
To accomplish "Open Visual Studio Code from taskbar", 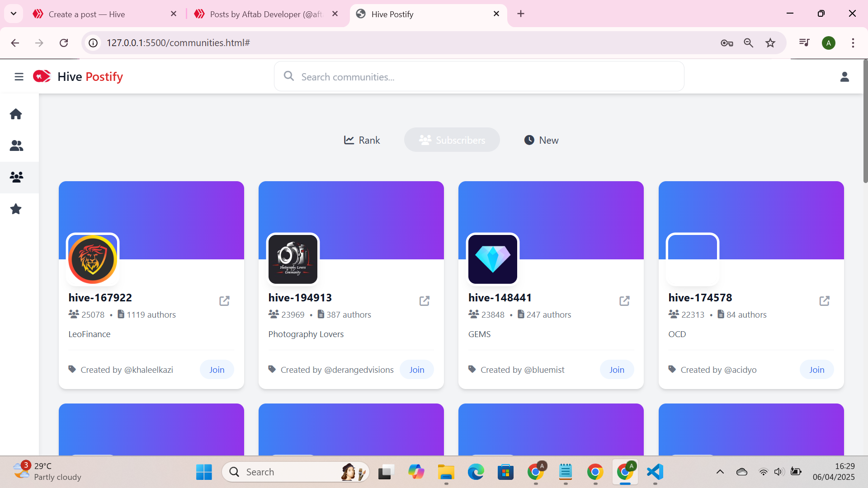I will click(655, 472).
